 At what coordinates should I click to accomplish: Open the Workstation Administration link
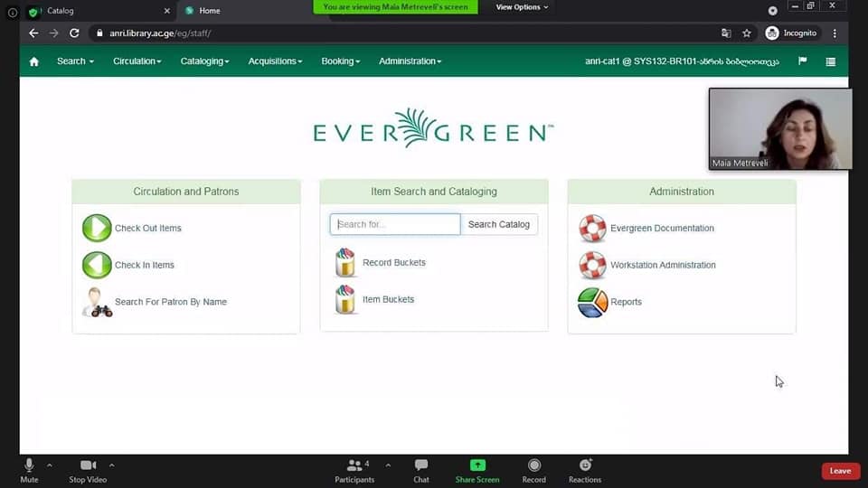(663, 265)
